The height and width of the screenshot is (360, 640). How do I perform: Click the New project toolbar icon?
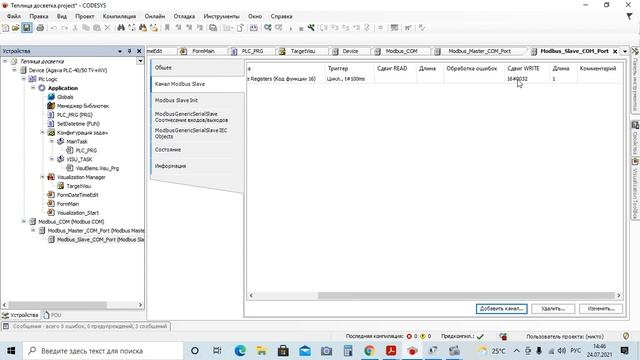coord(5,28)
